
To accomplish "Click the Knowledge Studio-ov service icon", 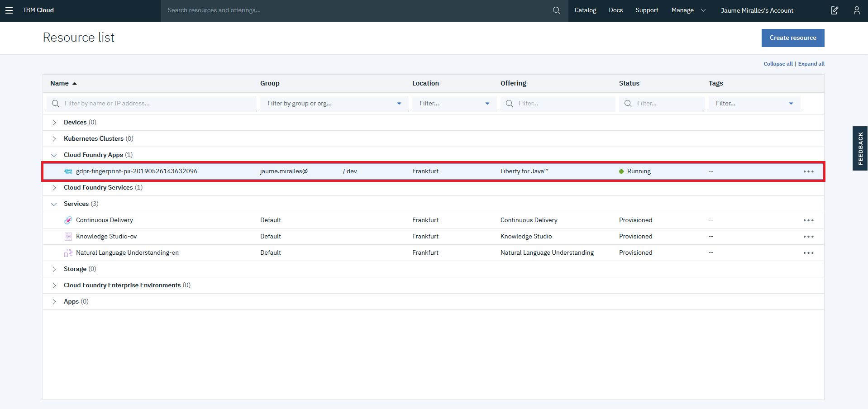I will (x=68, y=236).
